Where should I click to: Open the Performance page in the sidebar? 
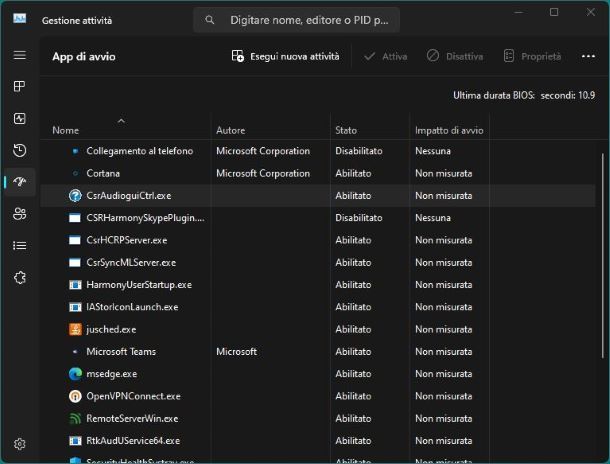[19, 119]
